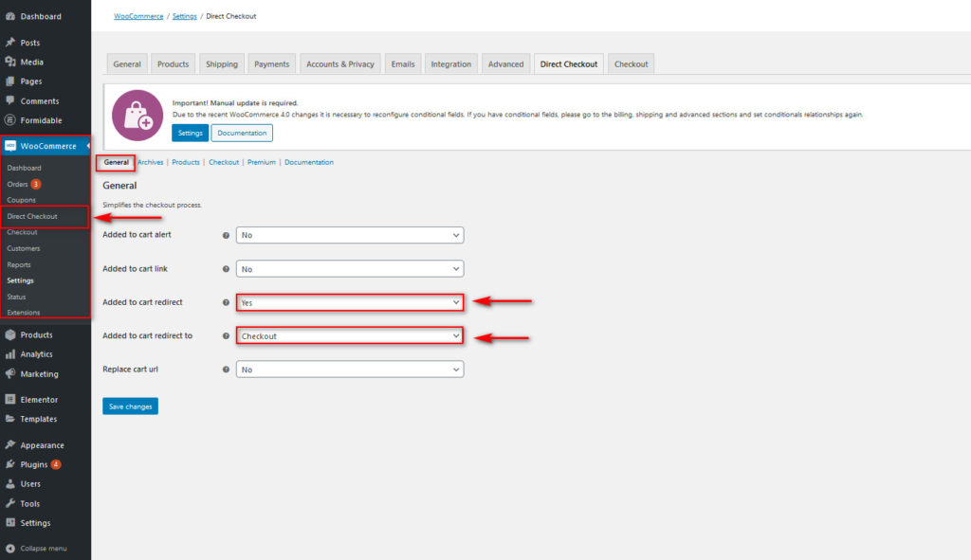Click the Comments bubble icon
The width and height of the screenshot is (971, 560).
pos(10,100)
